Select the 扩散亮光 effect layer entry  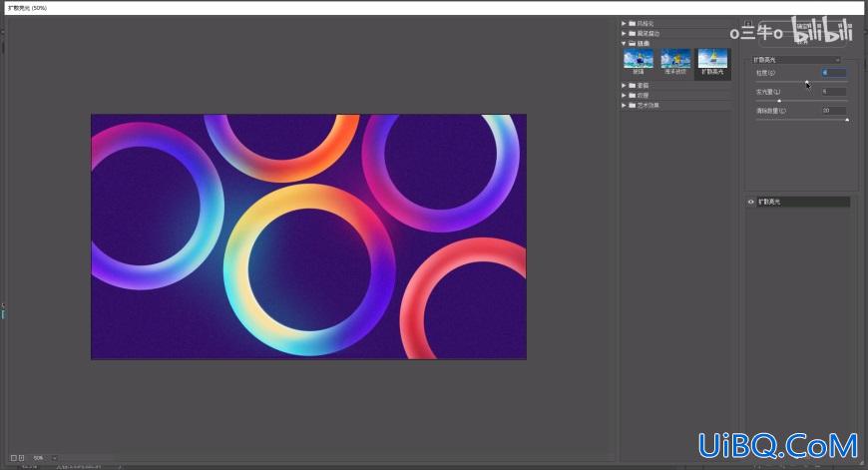point(798,202)
